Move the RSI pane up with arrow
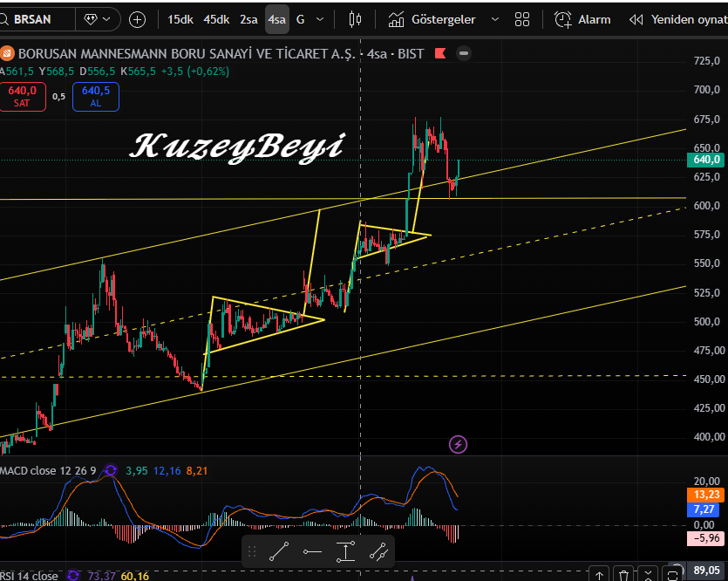Image resolution: width=728 pixels, height=581 pixels. (x=599, y=575)
